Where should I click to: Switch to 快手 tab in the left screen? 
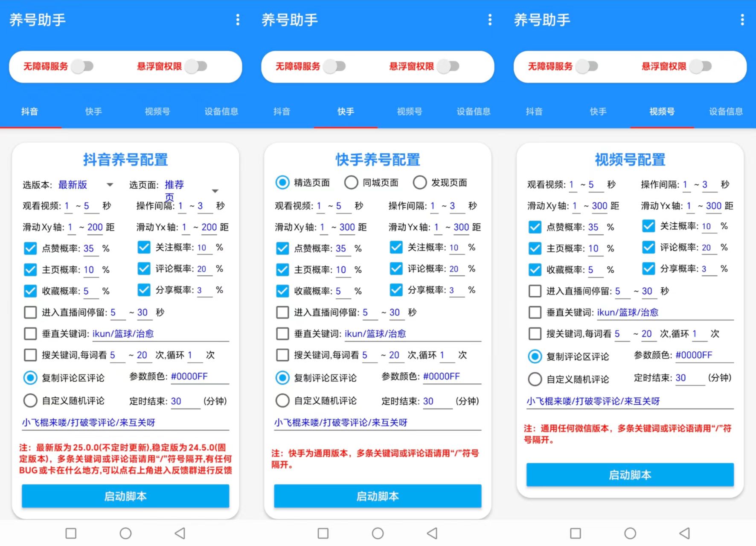[93, 112]
